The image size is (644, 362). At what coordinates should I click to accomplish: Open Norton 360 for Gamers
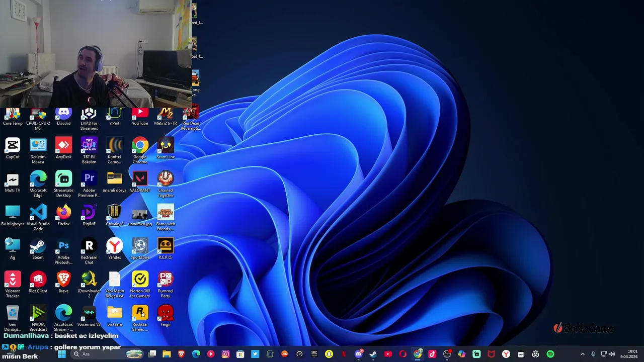pyautogui.click(x=140, y=285)
